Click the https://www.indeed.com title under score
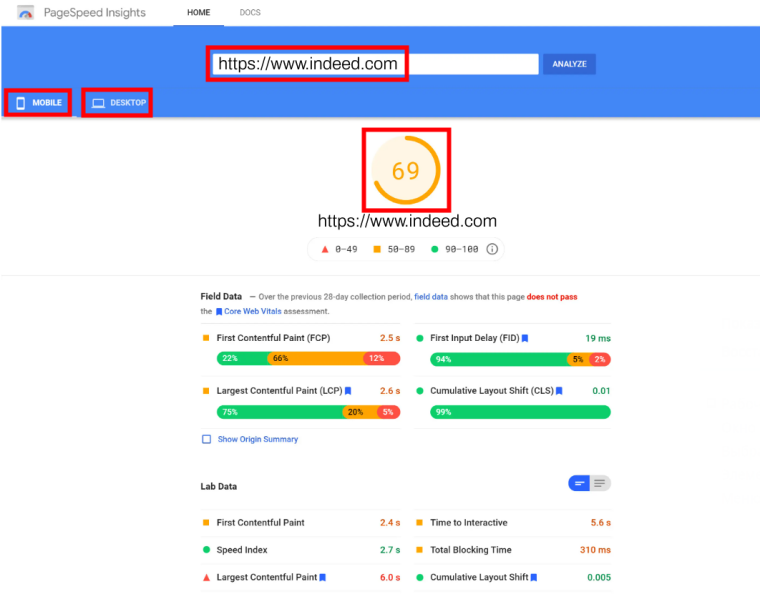Image resolution: width=760 pixels, height=594 pixels. 407,221
